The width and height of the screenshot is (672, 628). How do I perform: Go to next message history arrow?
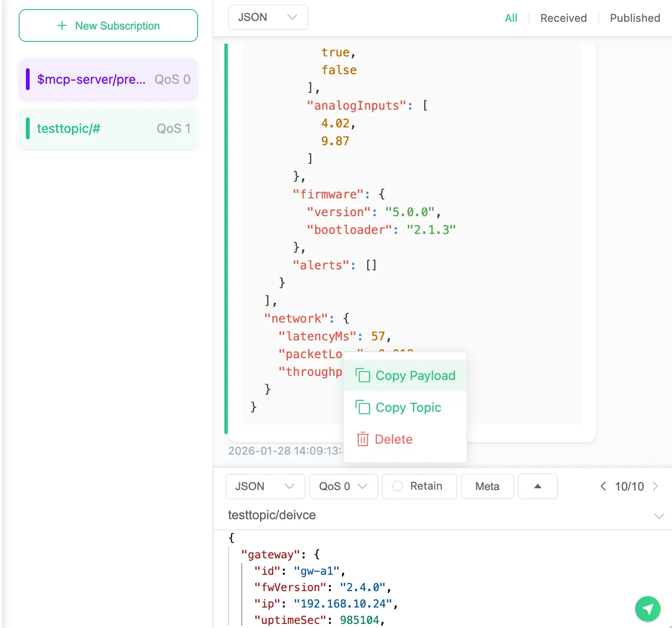[x=656, y=486]
